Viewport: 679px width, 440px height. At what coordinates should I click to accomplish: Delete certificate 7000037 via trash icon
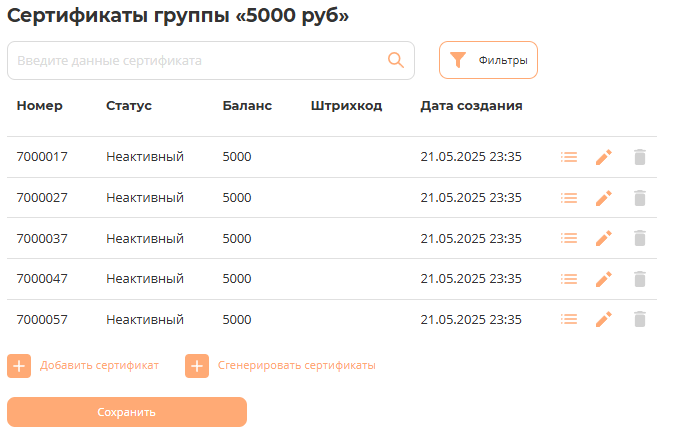640,238
